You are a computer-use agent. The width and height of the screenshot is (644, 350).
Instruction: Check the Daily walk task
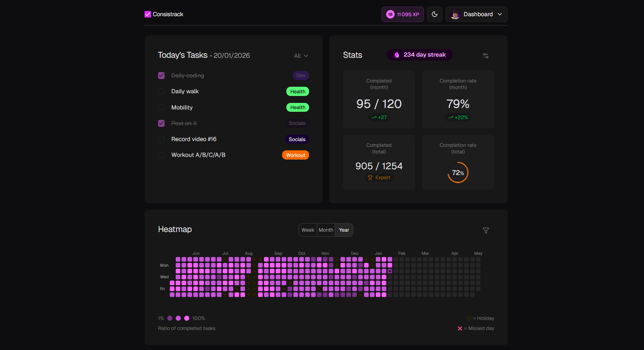point(161,91)
